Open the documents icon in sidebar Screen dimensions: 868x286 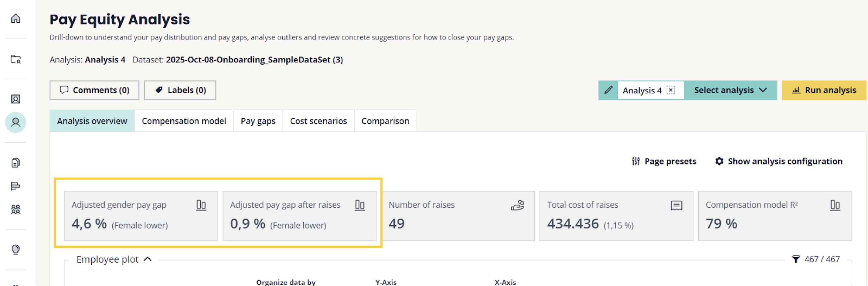[15, 163]
